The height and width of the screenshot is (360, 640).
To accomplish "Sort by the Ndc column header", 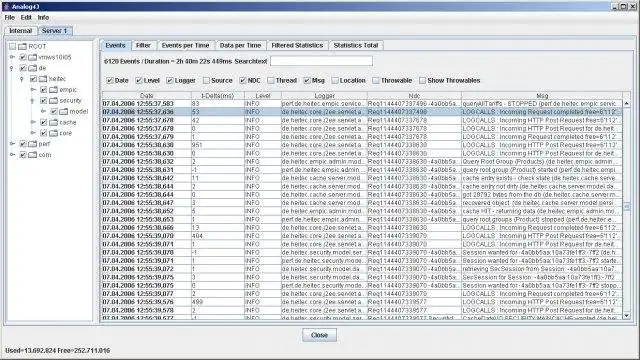I will (414, 96).
